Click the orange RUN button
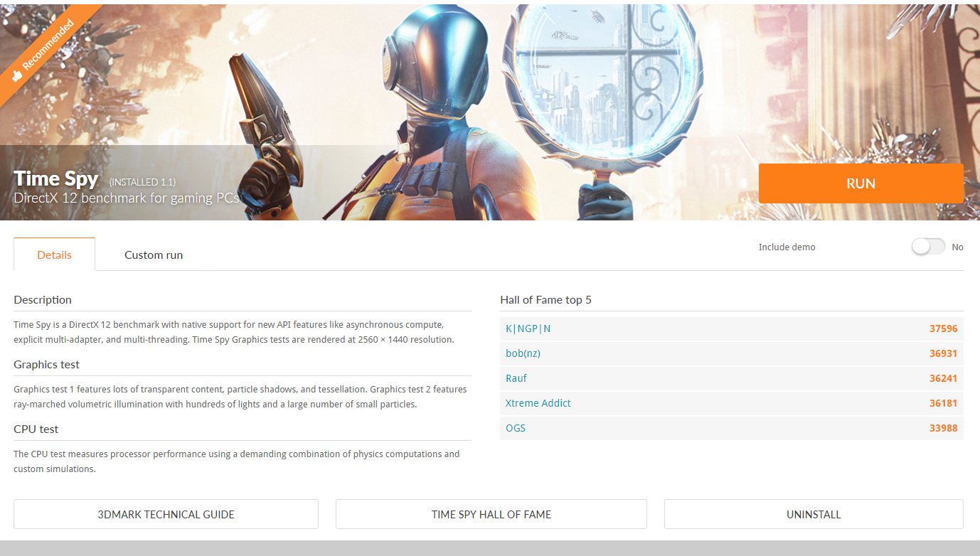This screenshot has width=980, height=556. coord(861,183)
